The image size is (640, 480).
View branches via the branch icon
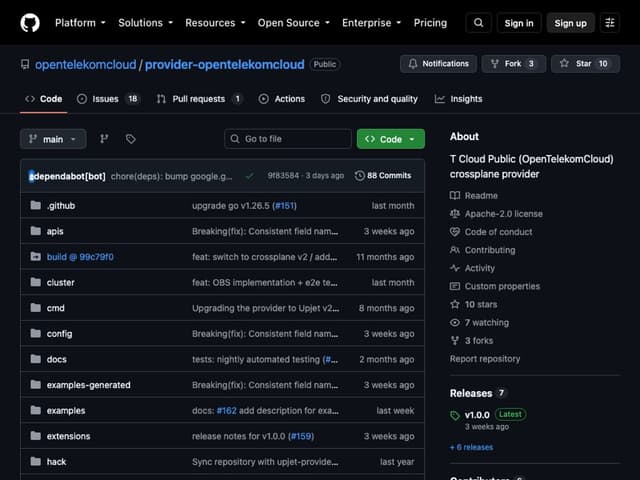click(104, 139)
